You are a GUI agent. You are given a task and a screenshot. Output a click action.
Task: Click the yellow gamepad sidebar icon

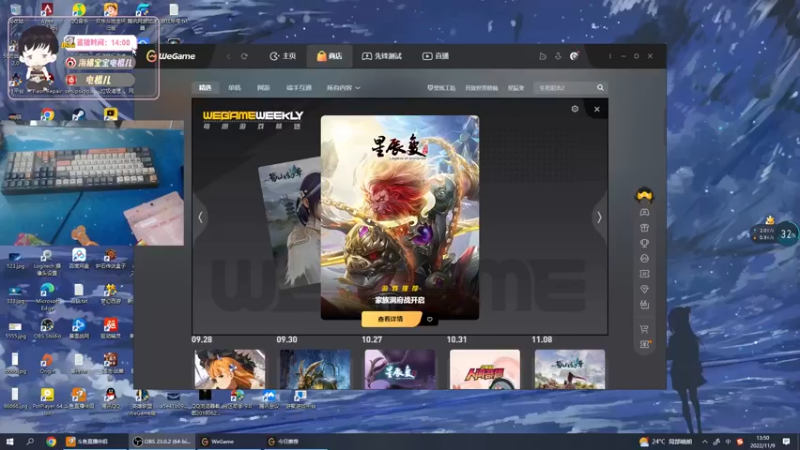[x=644, y=195]
